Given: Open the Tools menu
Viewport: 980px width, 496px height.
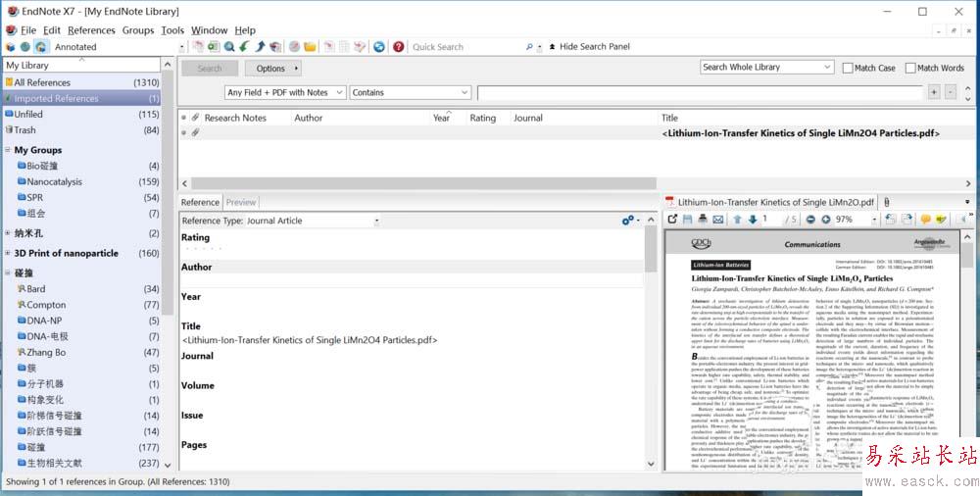Looking at the screenshot, I should tap(172, 30).
